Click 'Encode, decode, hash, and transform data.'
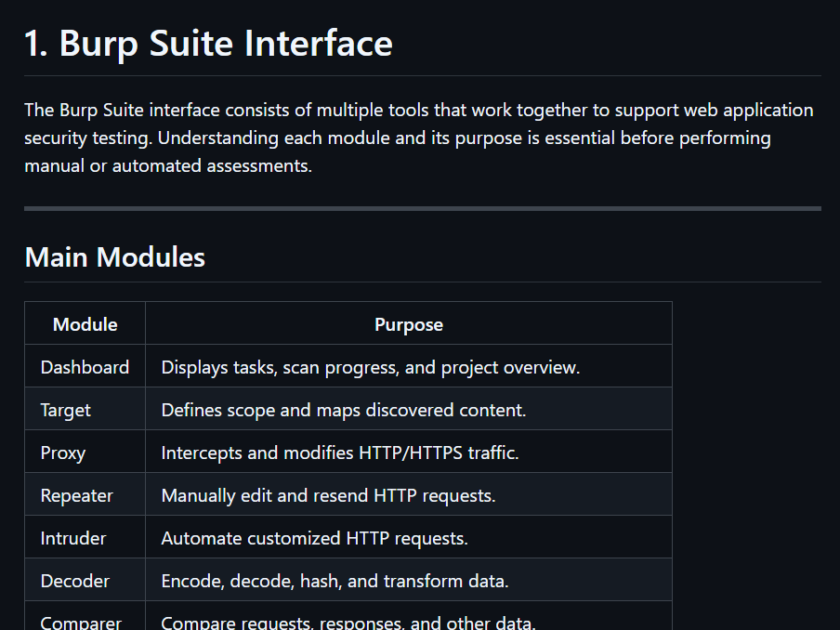Viewport: 840px width, 630px height. click(335, 581)
